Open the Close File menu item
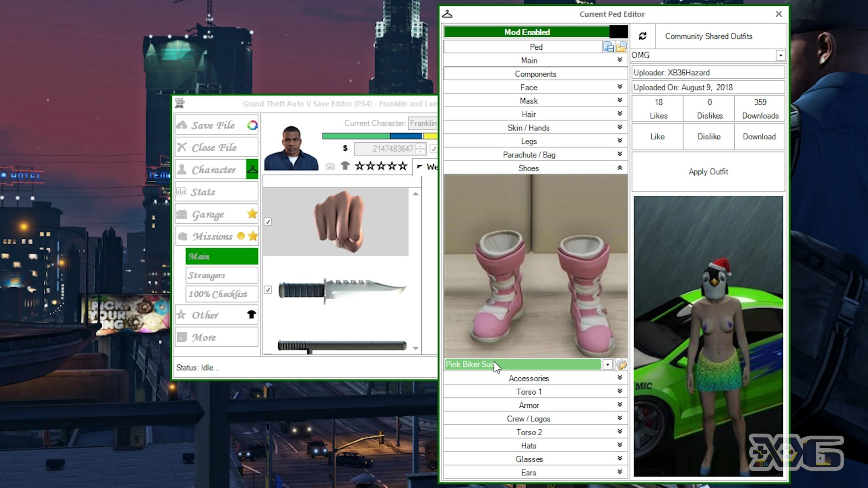Screen dimensions: 868x488 coord(217,147)
